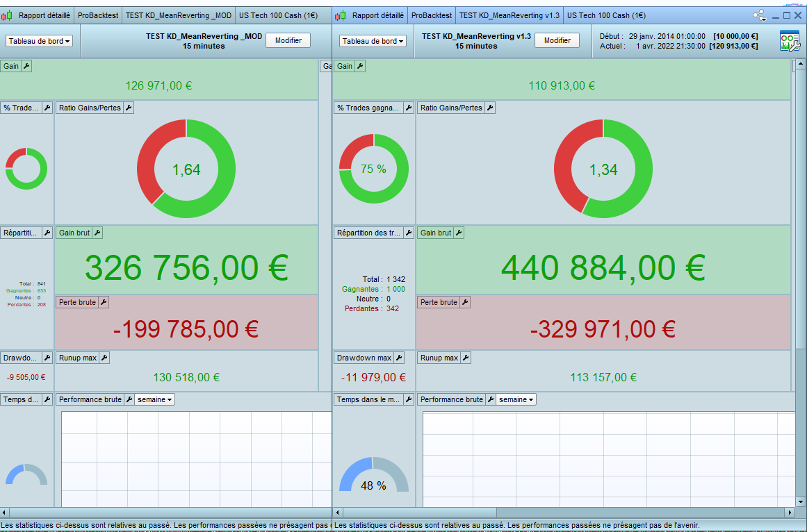Click 1,64 gains/losses donut chart
Image resolution: width=807 pixels, height=532 pixels.
pyautogui.click(x=186, y=169)
